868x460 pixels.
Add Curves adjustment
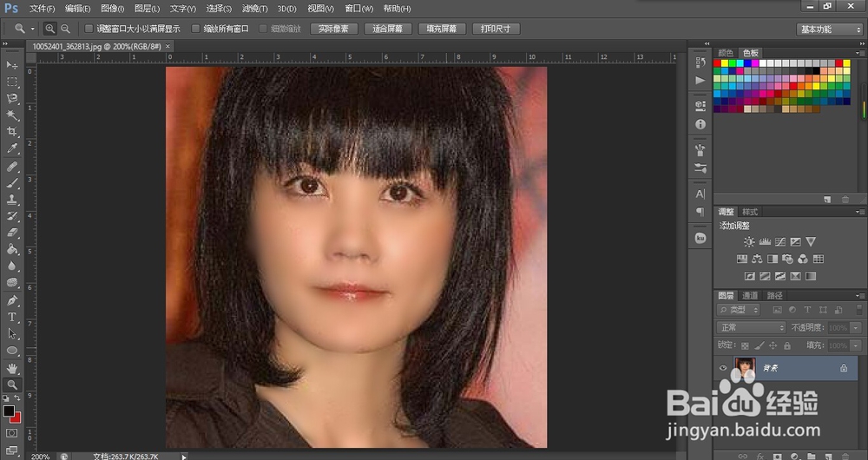point(780,242)
